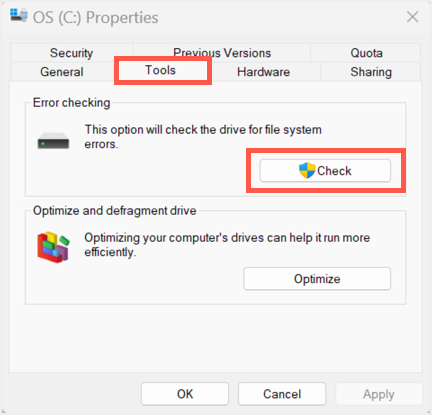Screen dimensions: 432x415
Task: Select the highlighted Tools tab
Action: (160, 70)
